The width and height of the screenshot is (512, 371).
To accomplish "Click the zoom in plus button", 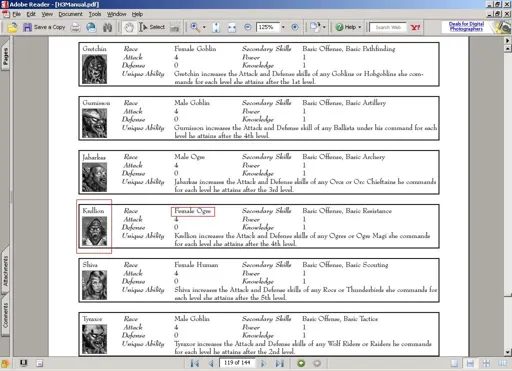I will 295,27.
